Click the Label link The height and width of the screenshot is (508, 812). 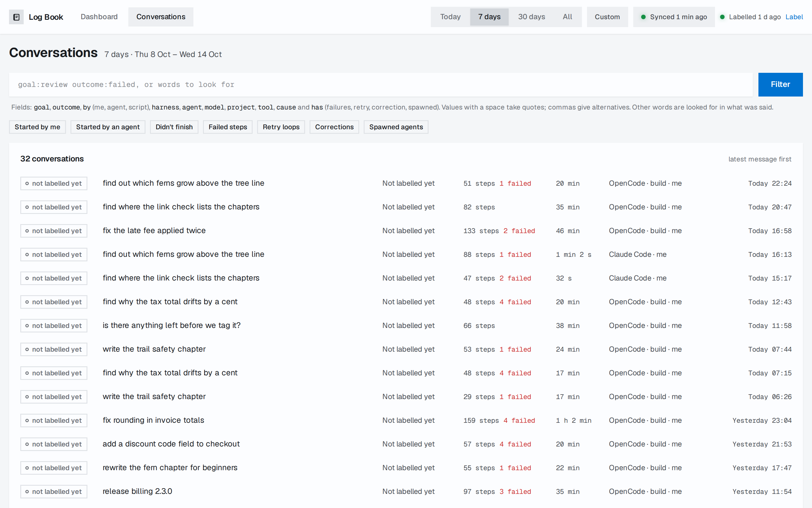(794, 17)
